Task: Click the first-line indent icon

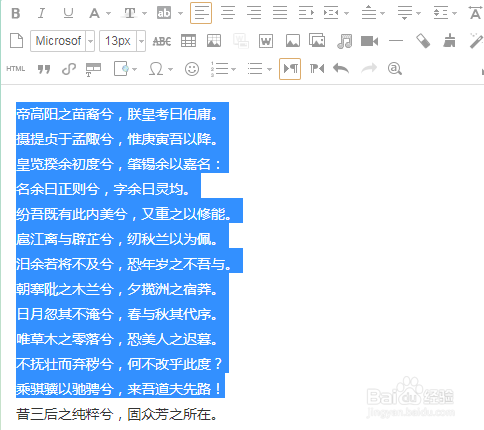Action: tap(306, 13)
